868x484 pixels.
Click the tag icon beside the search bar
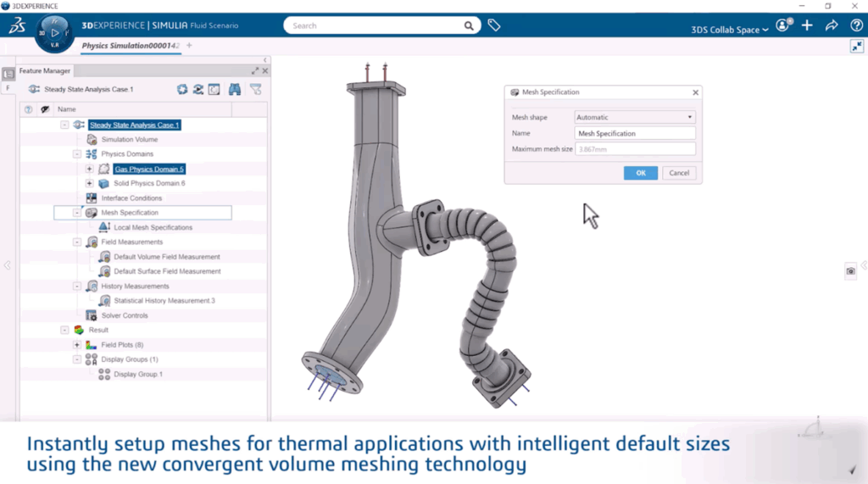click(x=494, y=25)
